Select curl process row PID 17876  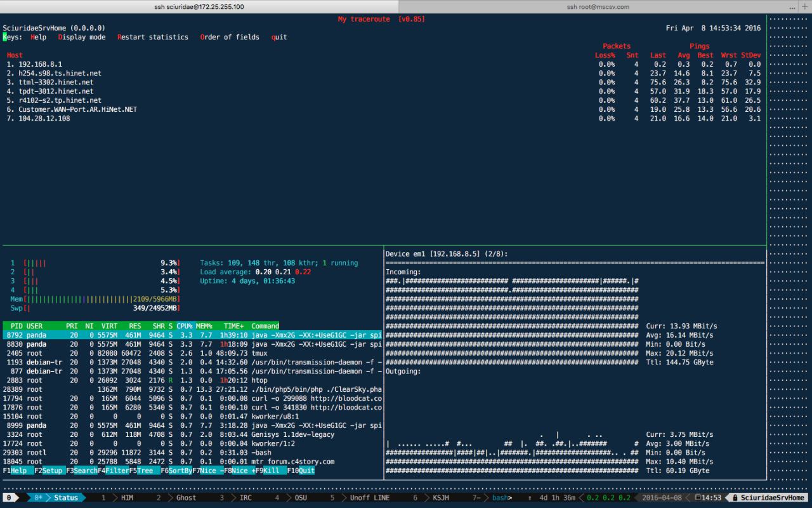click(x=192, y=407)
